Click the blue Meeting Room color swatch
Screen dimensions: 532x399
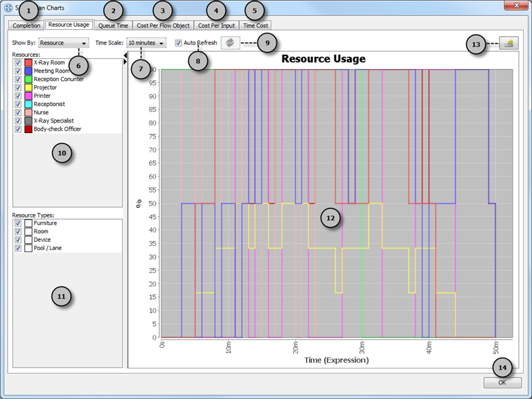28,71
